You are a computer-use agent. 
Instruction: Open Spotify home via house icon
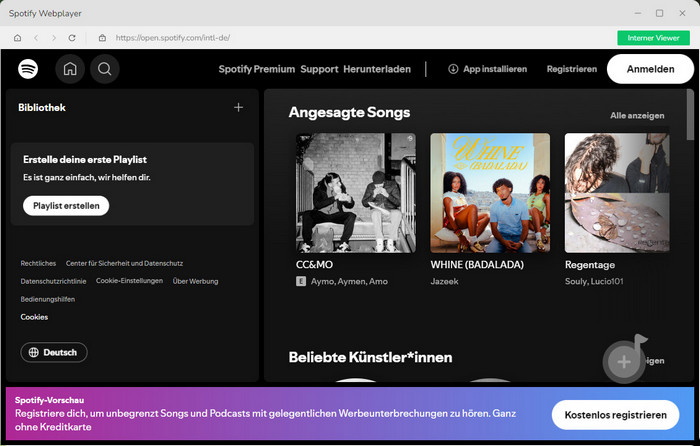(x=70, y=69)
